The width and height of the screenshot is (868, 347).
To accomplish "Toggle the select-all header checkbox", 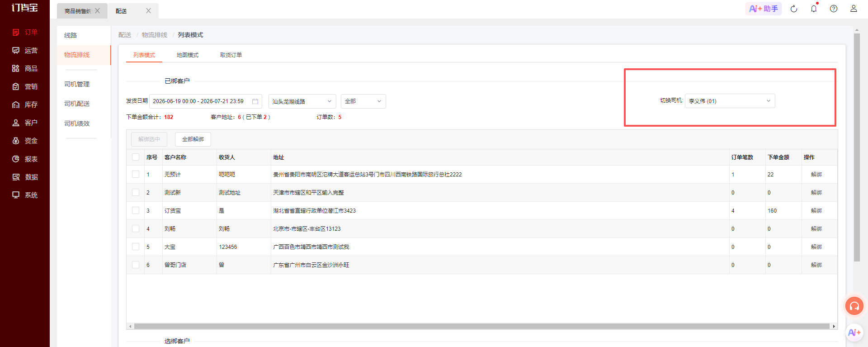I will (136, 157).
